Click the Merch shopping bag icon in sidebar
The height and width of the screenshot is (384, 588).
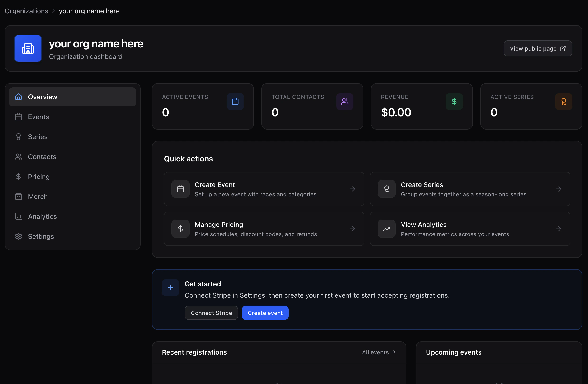tap(19, 197)
